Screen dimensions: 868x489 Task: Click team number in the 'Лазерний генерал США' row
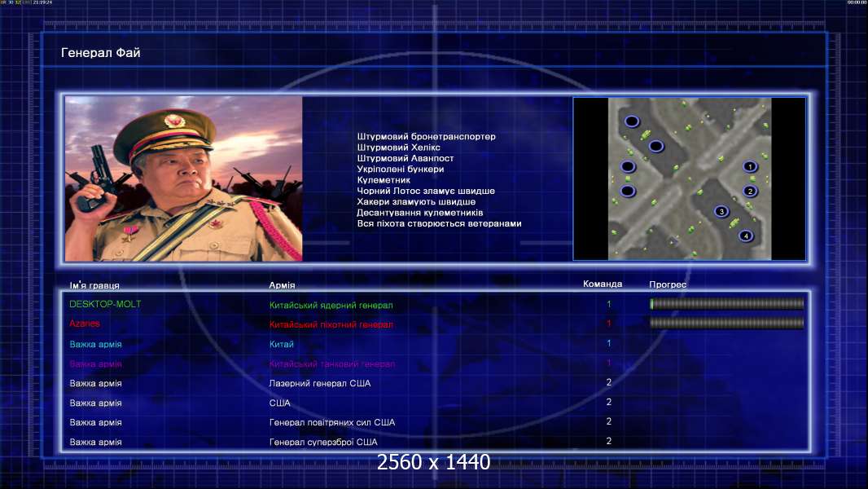609,382
